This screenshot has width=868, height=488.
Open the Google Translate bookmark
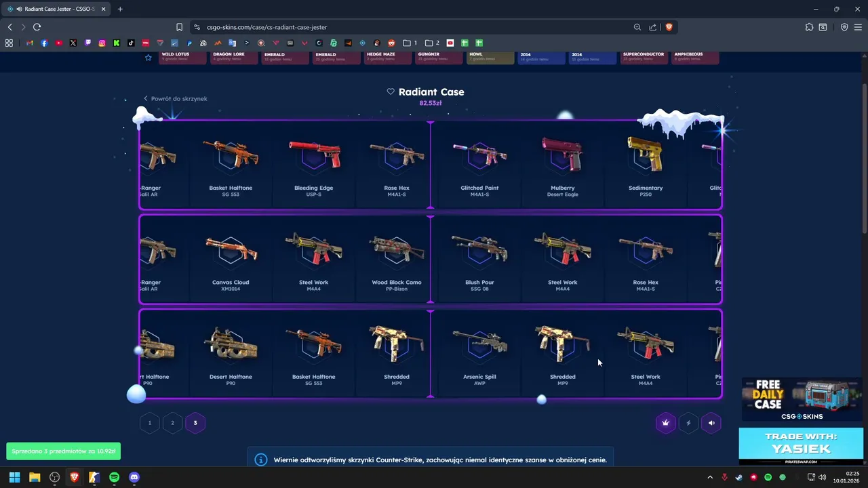[x=233, y=43]
